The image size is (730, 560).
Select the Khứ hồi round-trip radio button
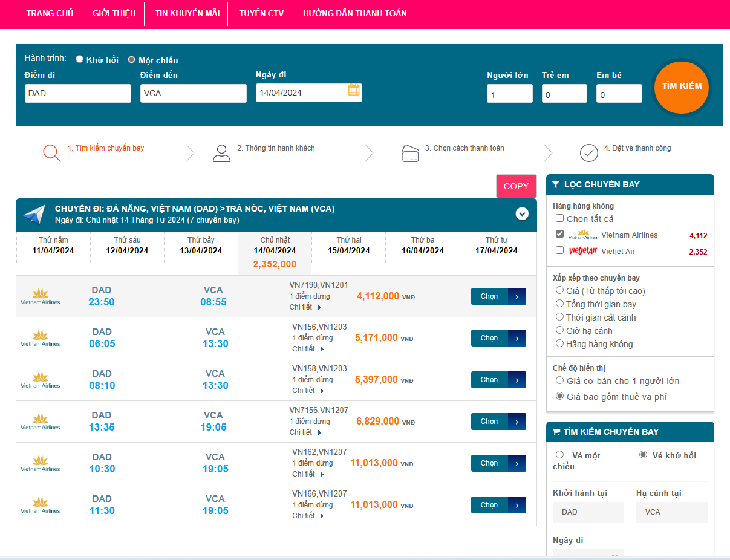point(79,59)
